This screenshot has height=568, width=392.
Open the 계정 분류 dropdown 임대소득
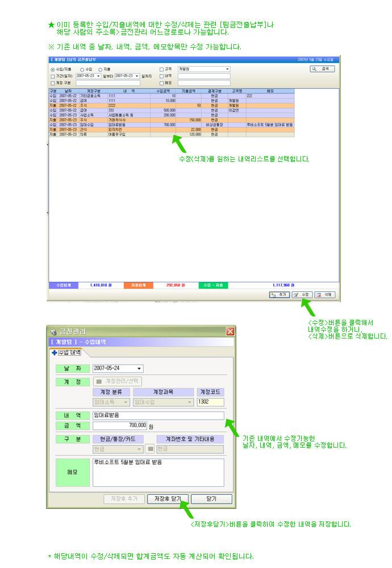click(111, 402)
